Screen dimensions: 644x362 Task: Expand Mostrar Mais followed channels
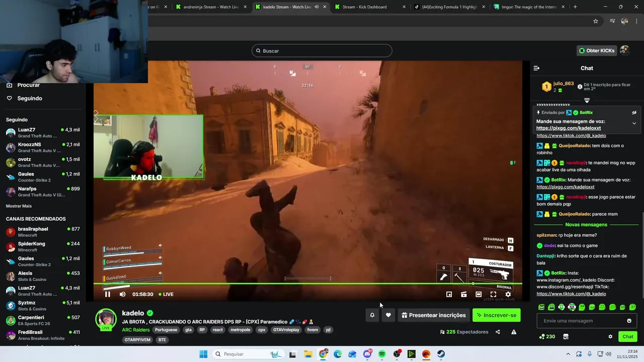pyautogui.click(x=19, y=206)
